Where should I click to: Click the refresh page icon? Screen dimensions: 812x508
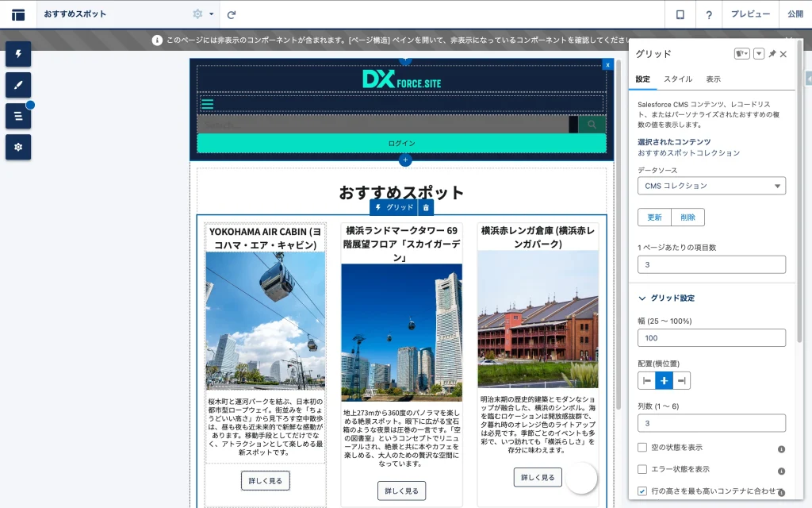pos(231,14)
